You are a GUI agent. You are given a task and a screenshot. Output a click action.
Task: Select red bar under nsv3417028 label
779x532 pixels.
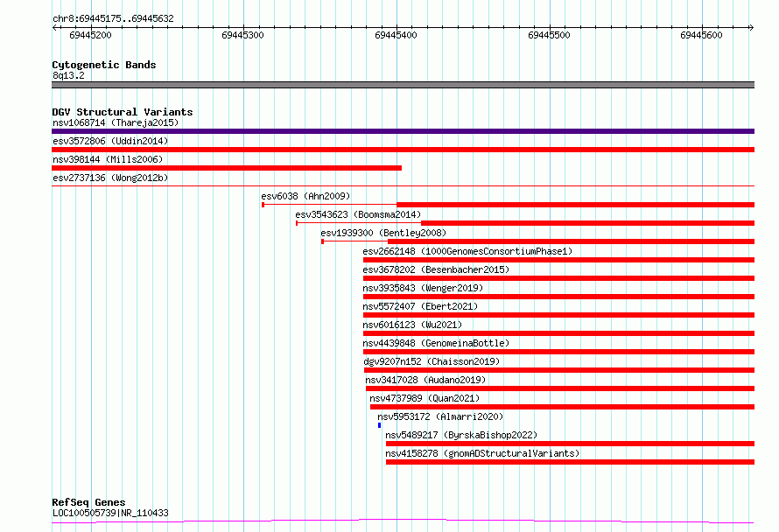click(x=560, y=388)
